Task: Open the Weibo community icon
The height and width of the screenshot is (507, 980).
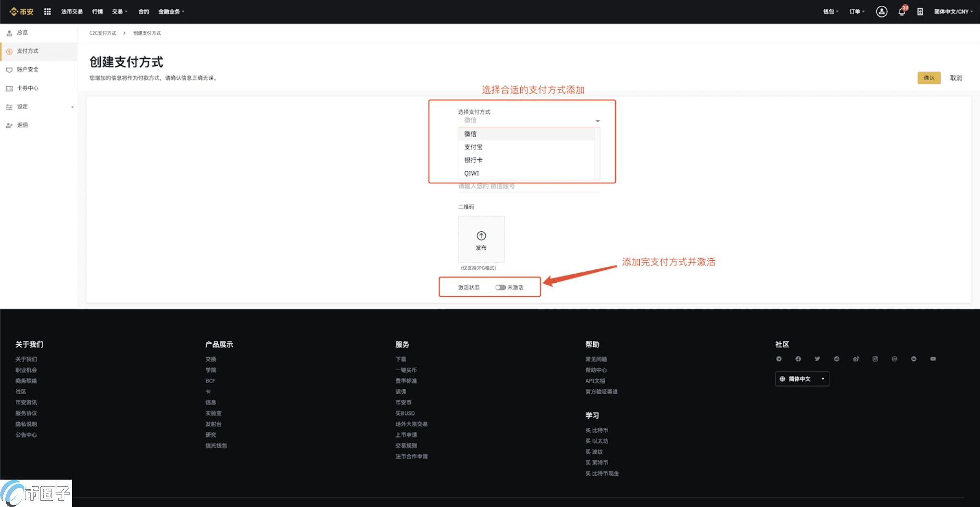Action: (856, 359)
